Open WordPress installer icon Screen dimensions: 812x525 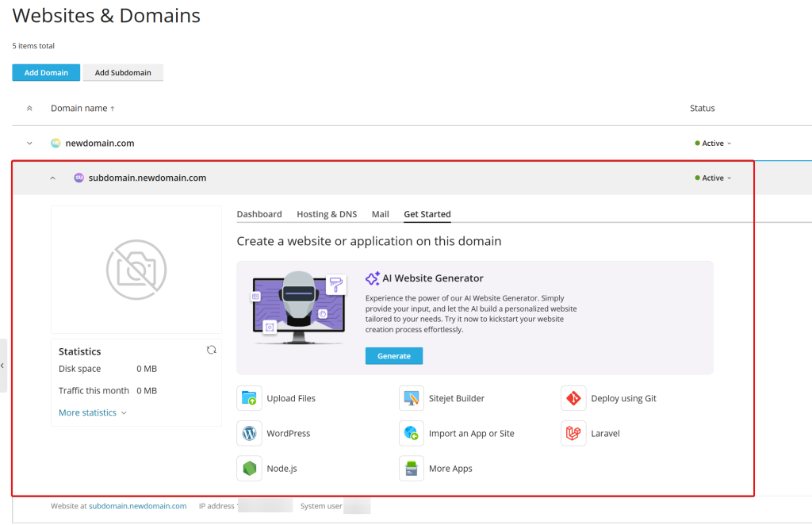tap(249, 433)
